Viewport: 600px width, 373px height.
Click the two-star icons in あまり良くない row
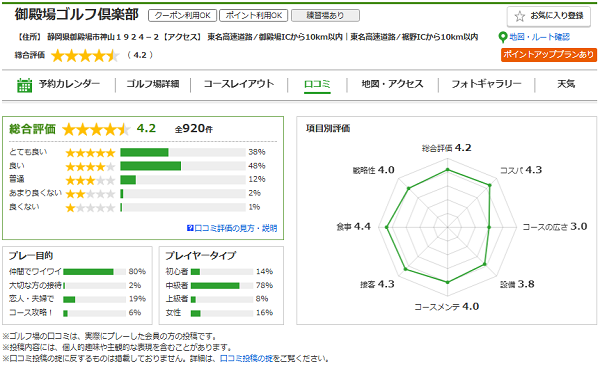click(x=90, y=194)
